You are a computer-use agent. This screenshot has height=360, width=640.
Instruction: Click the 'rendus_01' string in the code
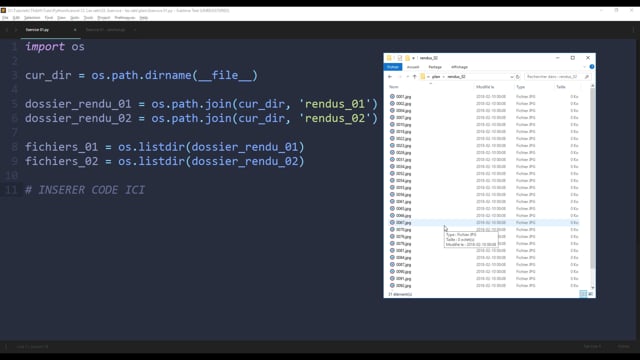coord(335,104)
